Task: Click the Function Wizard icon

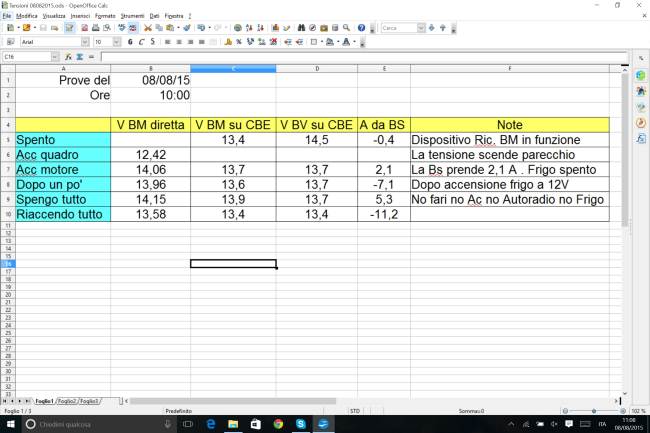Action: [69, 57]
